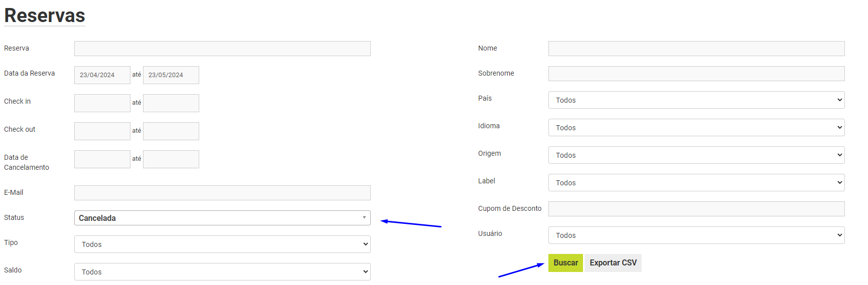Click the Data da Reserva start date 23/04/2024
868x285 pixels.
102,75
